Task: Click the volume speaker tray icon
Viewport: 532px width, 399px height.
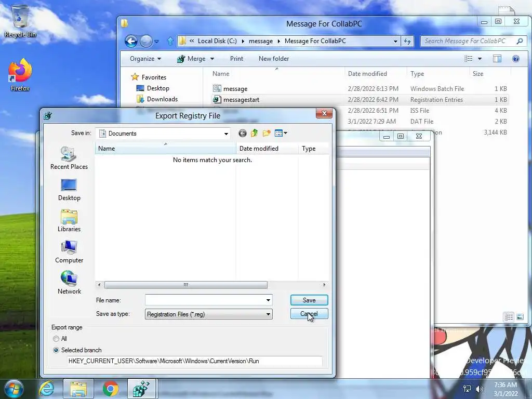Action: [480, 389]
